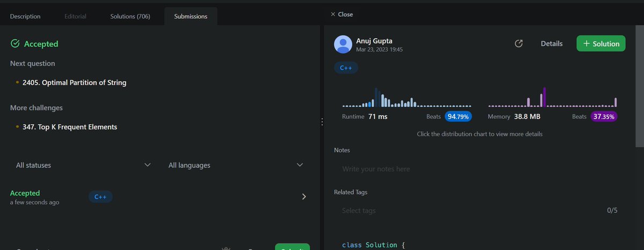This screenshot has height=250, width=644.
Task: Click the Anuj Gupta username
Action: coord(374,40)
